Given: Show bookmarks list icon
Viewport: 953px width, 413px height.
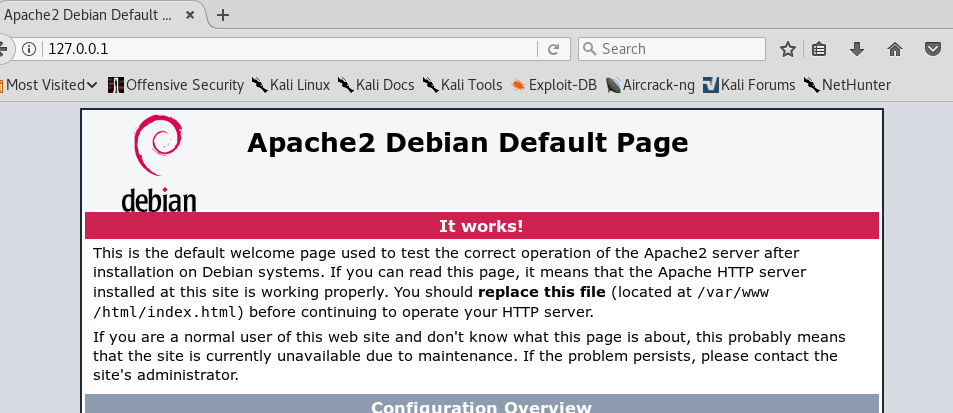Looking at the screenshot, I should 819,49.
